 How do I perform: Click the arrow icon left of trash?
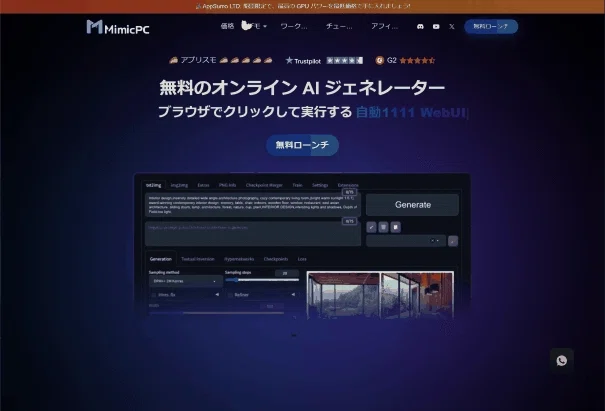(371, 227)
